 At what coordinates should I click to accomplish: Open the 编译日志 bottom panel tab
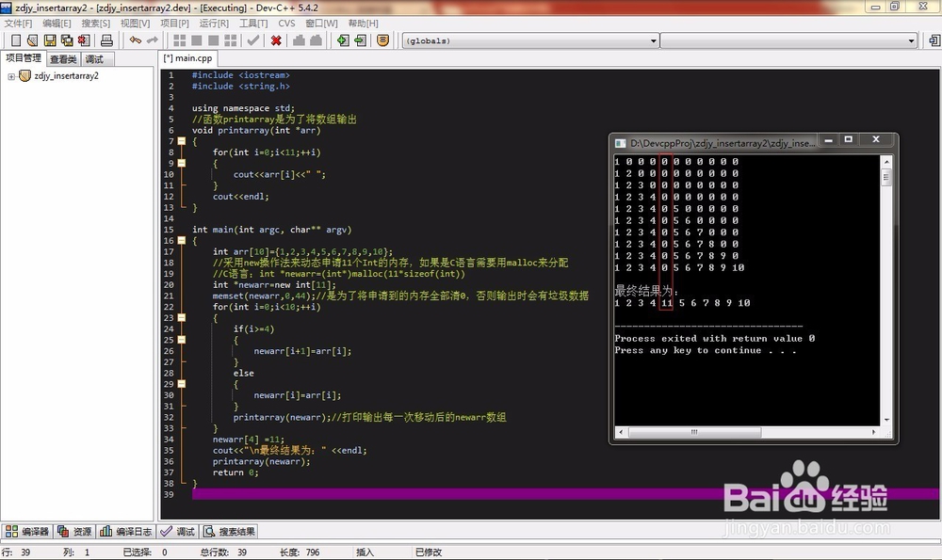pos(126,531)
